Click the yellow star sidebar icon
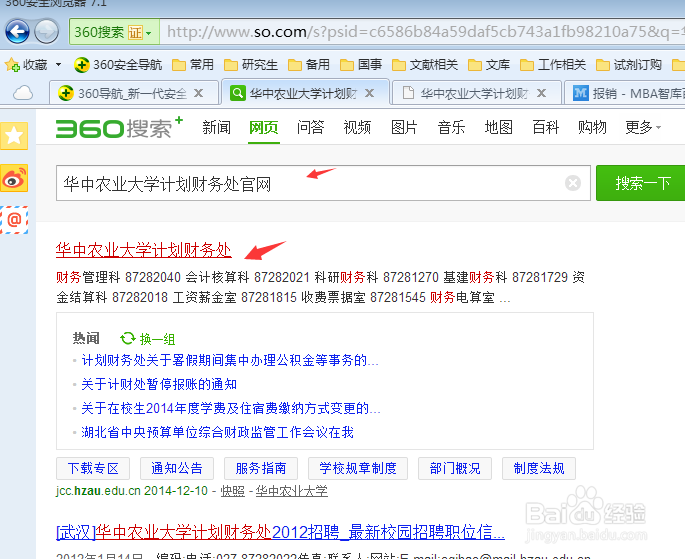The image size is (685, 559). [14, 136]
